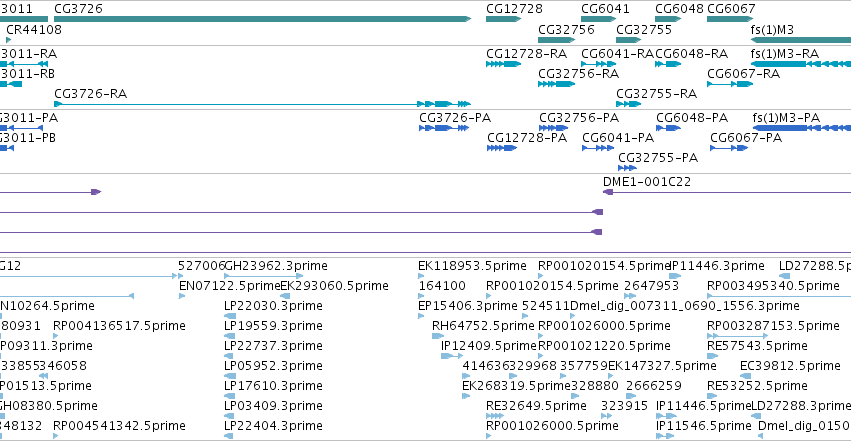The height and width of the screenshot is (441, 851).
Task: Click the Dmel_dig_007311_0690_1556.3prime label
Action: [x=685, y=305]
